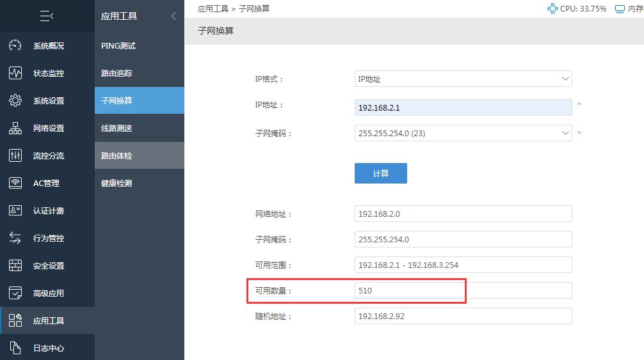Click the 计算 button
Viewport: 644px width, 360px height.
click(381, 173)
